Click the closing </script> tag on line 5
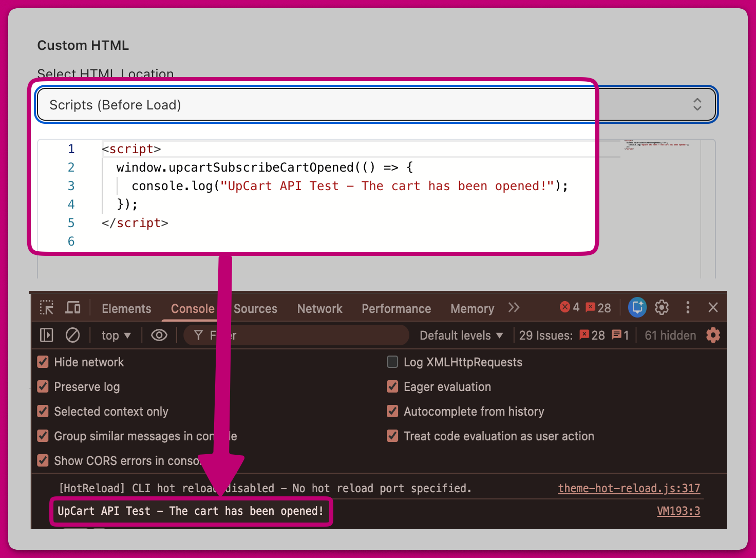Screen dimensions: 756x558 pos(135,223)
